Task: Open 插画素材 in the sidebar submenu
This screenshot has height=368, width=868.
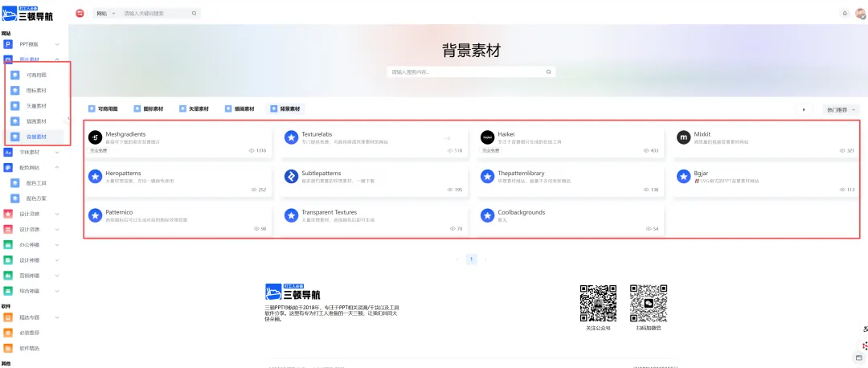Action: [36, 121]
